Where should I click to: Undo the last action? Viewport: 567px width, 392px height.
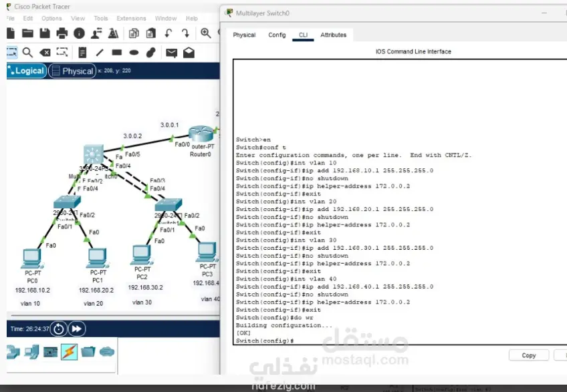click(x=168, y=33)
